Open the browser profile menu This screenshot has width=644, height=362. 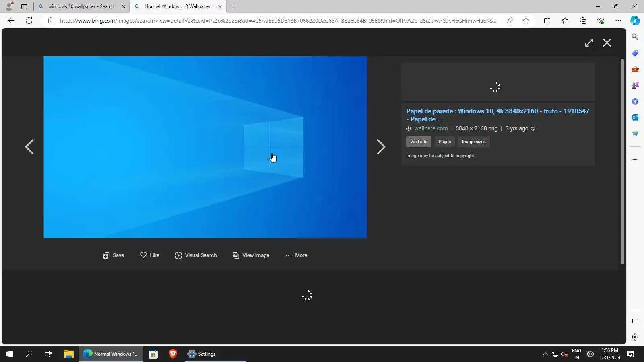[9, 6]
